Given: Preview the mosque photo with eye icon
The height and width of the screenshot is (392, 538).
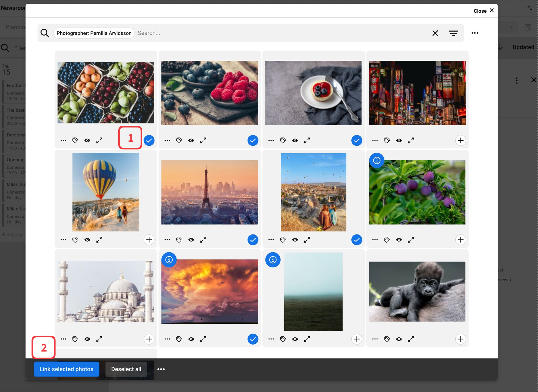Looking at the screenshot, I should (87, 339).
